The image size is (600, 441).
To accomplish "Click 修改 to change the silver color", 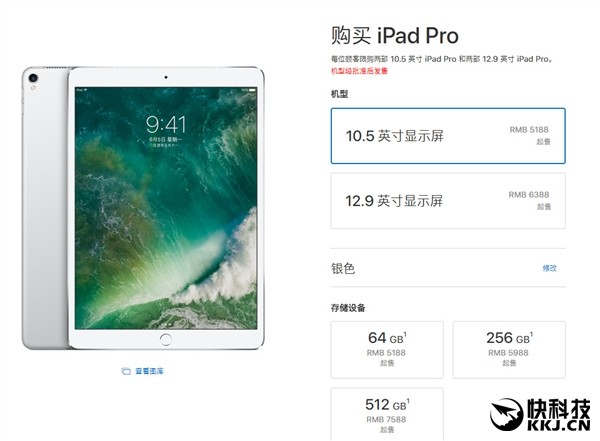I will coord(549,268).
